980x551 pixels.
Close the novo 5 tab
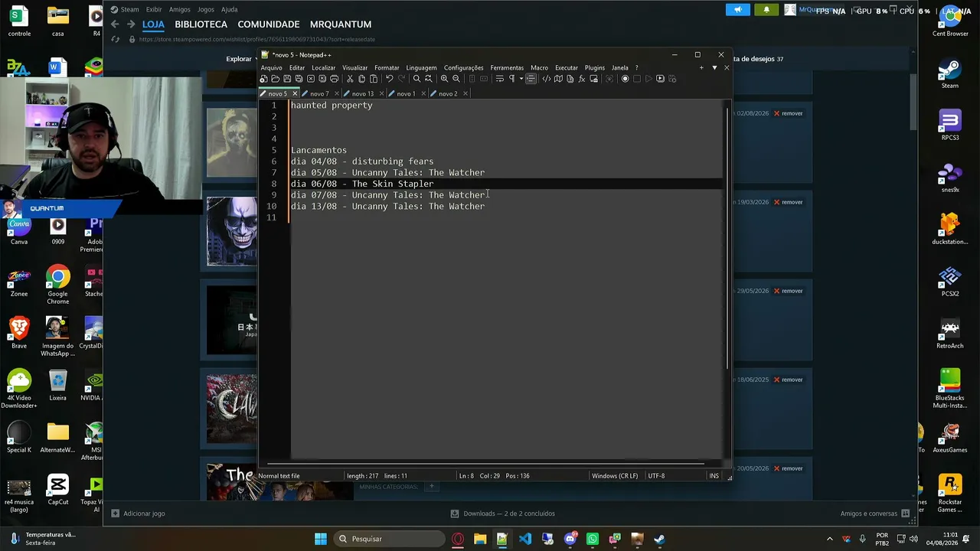pyautogui.click(x=295, y=94)
